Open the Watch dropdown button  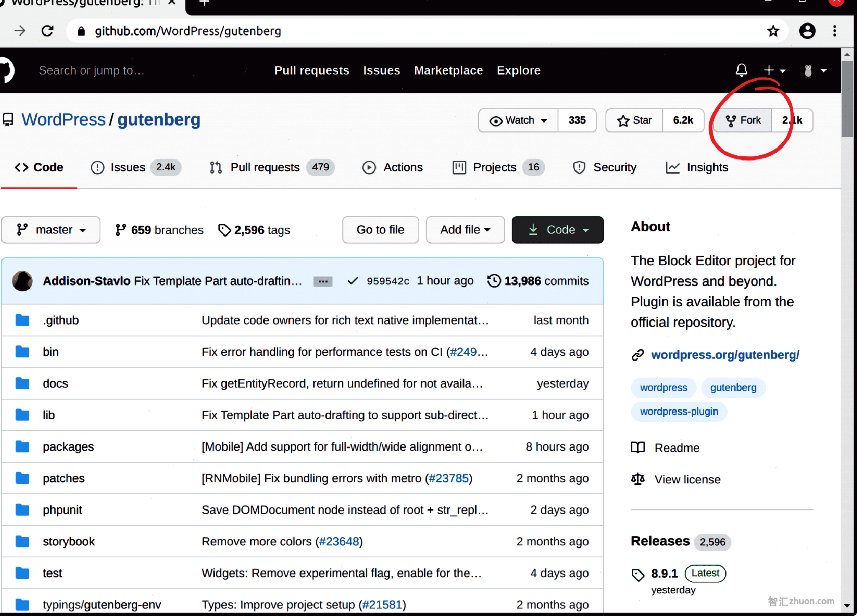pyautogui.click(x=518, y=121)
